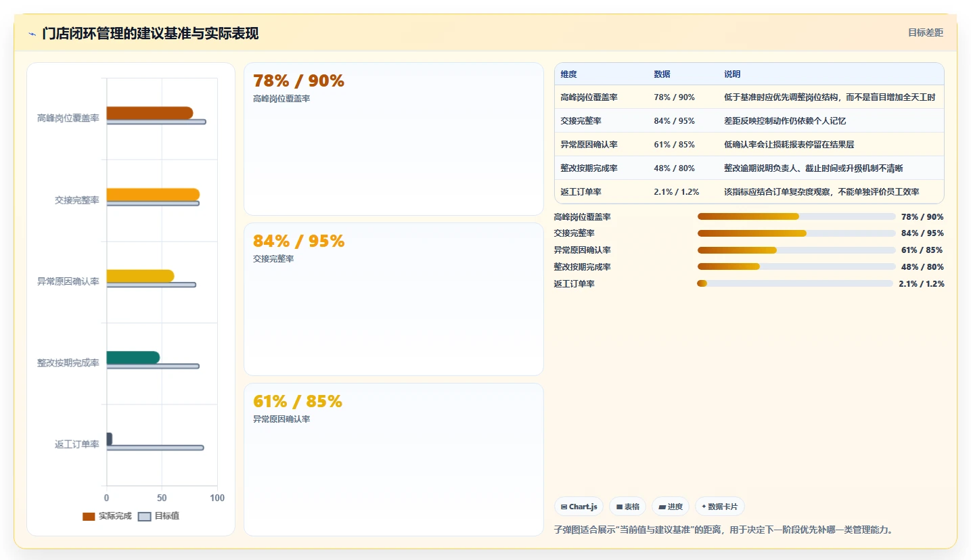Image resolution: width=971 pixels, height=560 pixels.
Task: Click the small dark 返工订单率 actual bar
Action: 109,439
